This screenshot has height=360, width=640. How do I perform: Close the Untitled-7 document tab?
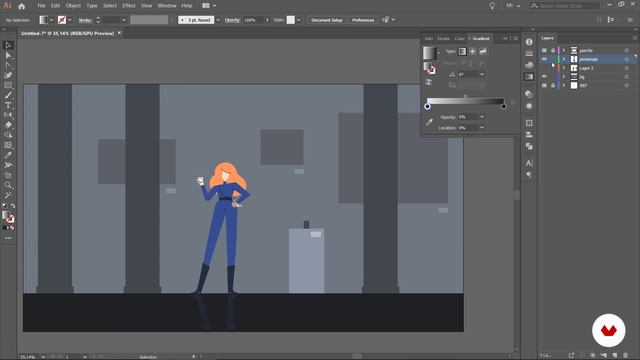click(x=120, y=33)
